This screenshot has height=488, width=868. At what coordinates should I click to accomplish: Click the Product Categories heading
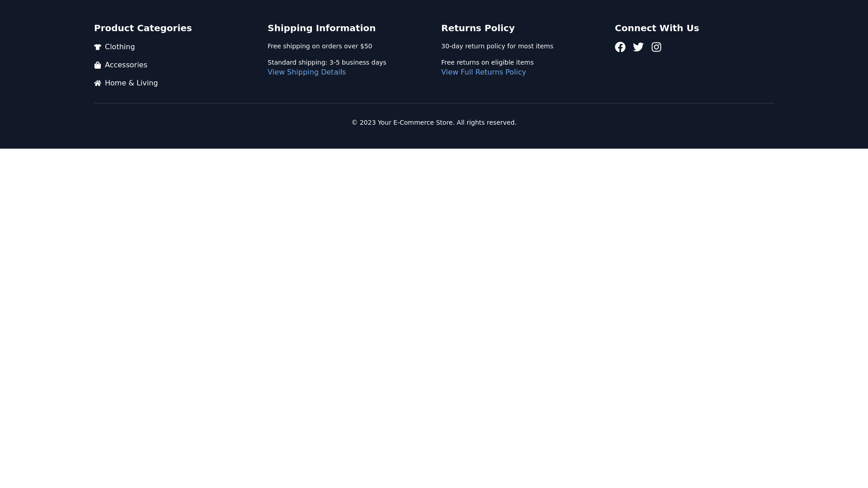coord(143,28)
